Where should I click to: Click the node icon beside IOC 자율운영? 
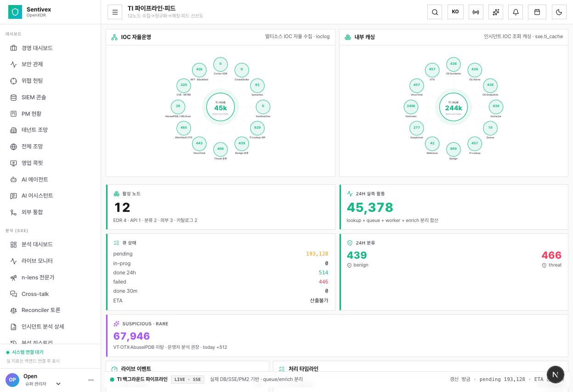point(114,37)
